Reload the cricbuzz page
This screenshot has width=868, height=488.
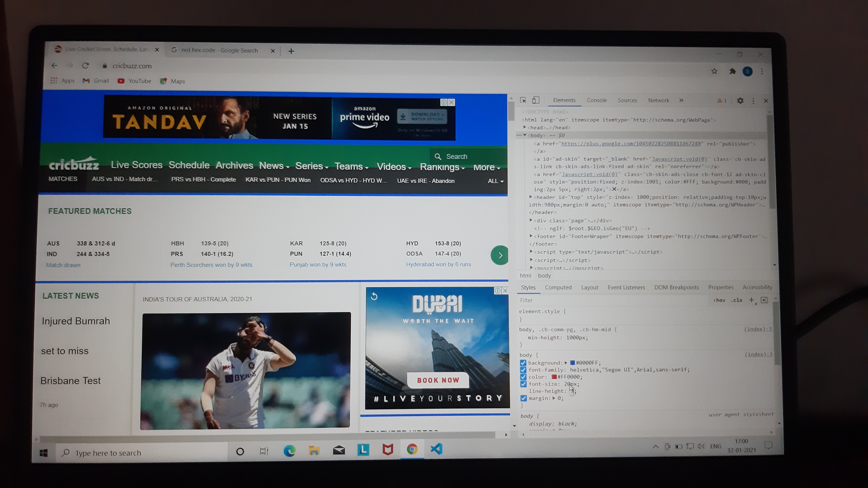[x=86, y=66]
